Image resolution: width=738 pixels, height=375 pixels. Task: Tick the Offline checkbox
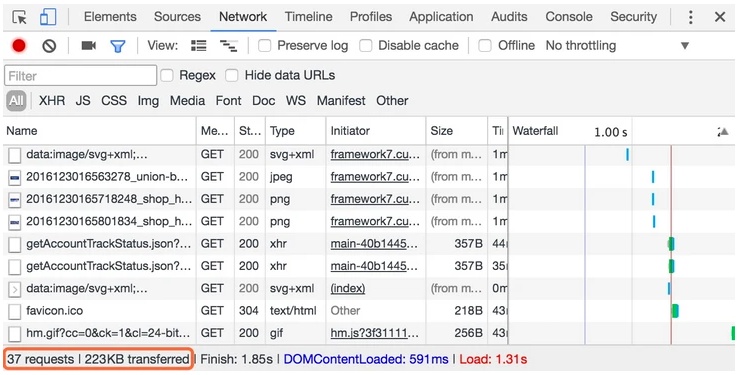click(x=485, y=46)
